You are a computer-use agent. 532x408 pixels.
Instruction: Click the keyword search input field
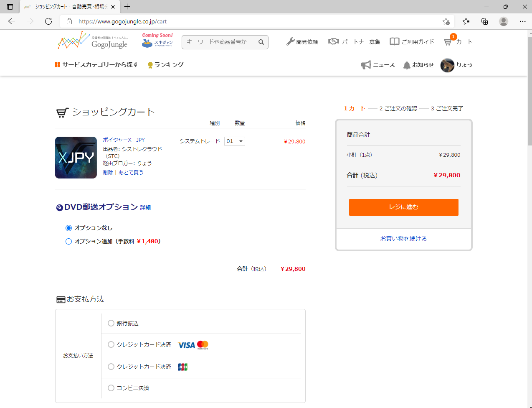(x=219, y=42)
